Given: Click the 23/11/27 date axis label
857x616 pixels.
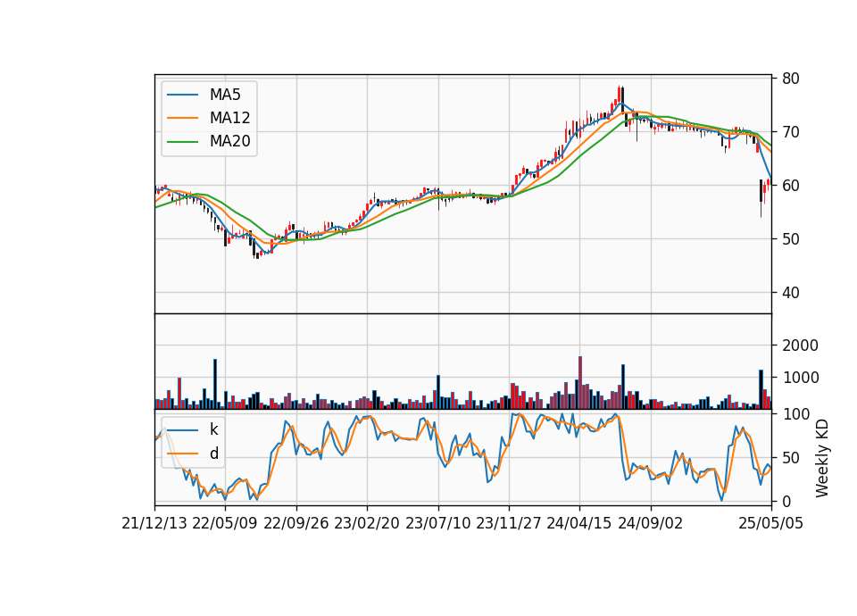Looking at the screenshot, I should tap(509, 523).
